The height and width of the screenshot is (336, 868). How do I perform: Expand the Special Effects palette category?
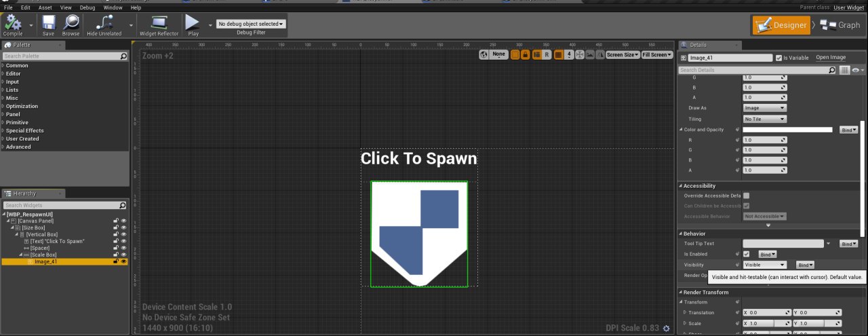point(24,131)
